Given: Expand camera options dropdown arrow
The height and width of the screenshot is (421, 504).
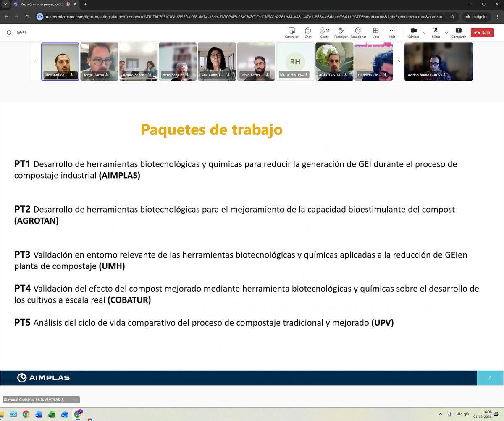Looking at the screenshot, I should pos(424,33).
